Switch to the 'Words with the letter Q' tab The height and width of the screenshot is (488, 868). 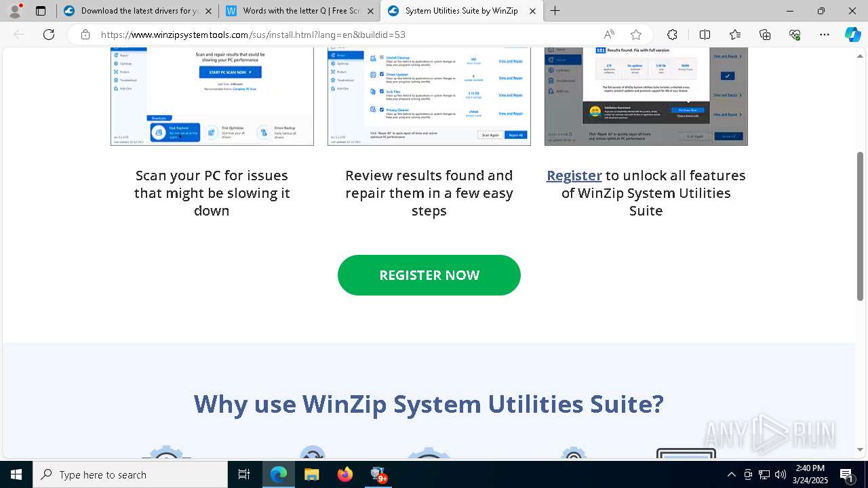tap(300, 11)
